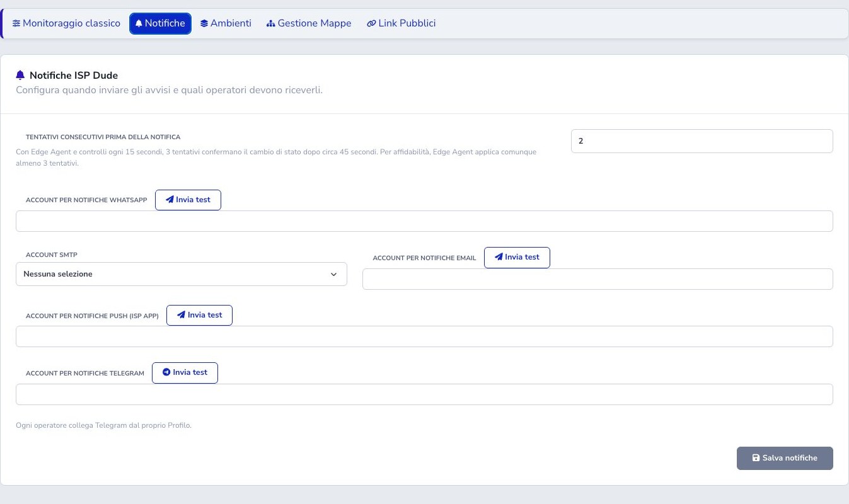This screenshot has width=849, height=504.
Task: Click the 'Notifiche ISP Dude' heading
Action: (x=74, y=76)
